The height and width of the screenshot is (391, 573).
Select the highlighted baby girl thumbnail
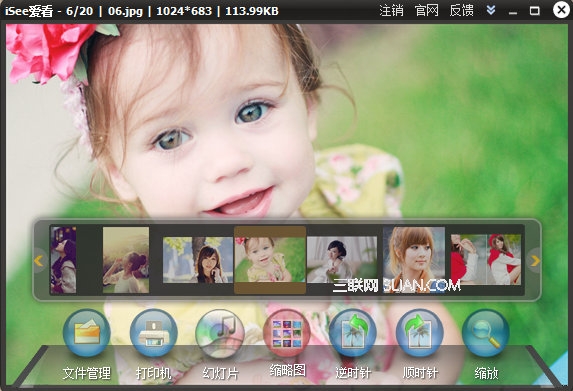point(270,260)
